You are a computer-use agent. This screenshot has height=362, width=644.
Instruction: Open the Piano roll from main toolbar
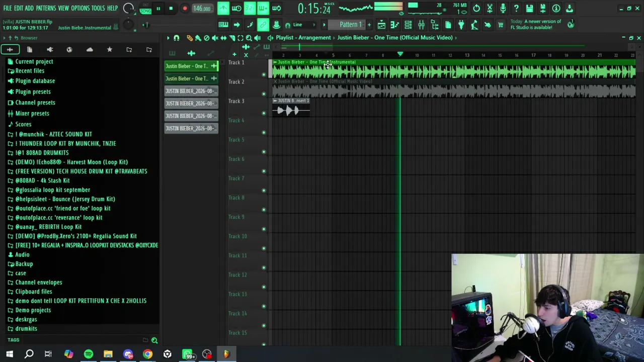[x=395, y=25]
